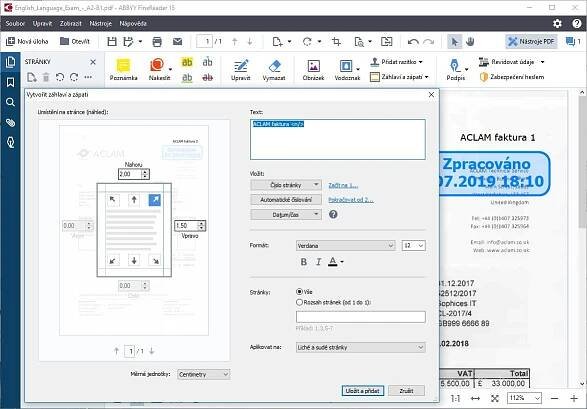
Task: Click the strikethrough text tool
Action: pyautogui.click(x=207, y=77)
